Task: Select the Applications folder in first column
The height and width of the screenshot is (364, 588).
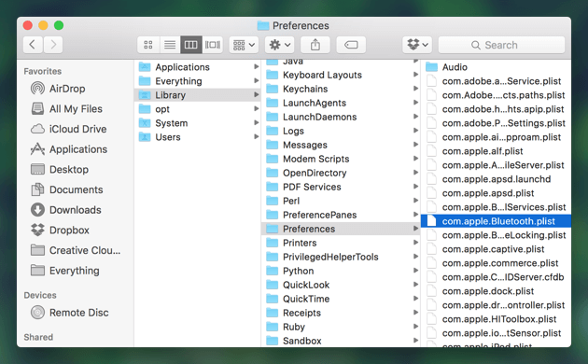Action: click(197, 67)
